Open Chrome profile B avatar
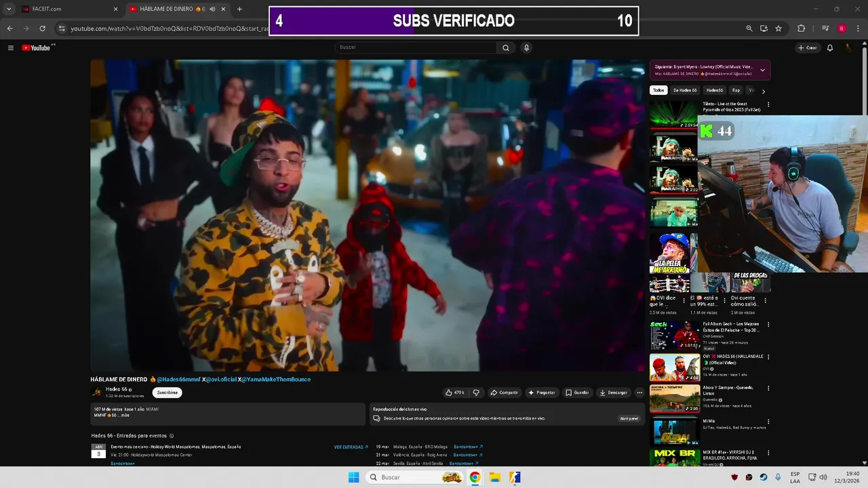The height and width of the screenshot is (488, 868). pos(842,28)
